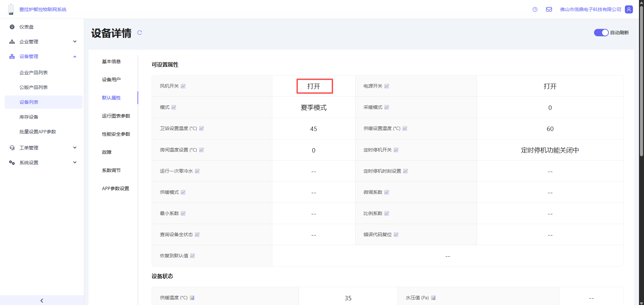The width and height of the screenshot is (644, 305).
Task: Open 企业产品列表 in sidebar
Action: (34, 73)
